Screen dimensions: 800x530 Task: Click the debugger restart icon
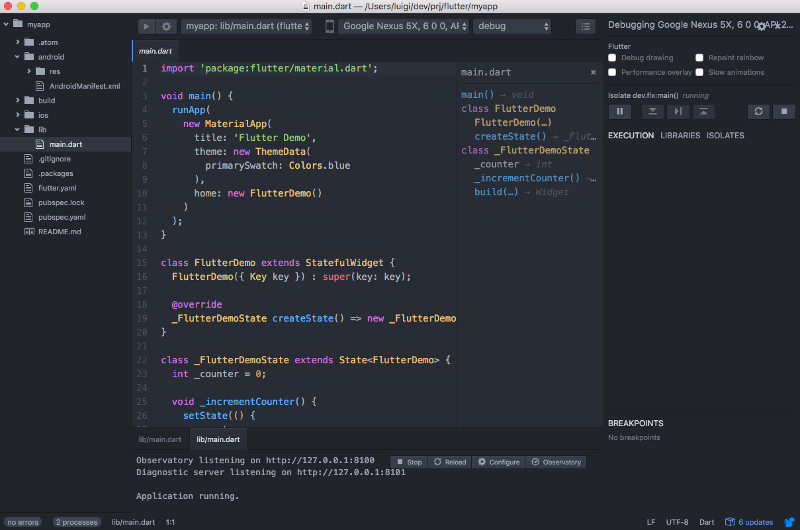(760, 112)
